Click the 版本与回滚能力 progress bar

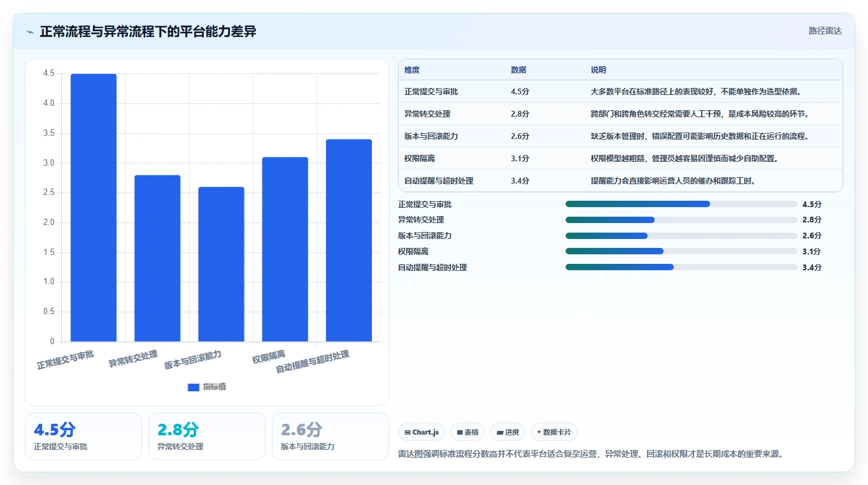coord(681,236)
